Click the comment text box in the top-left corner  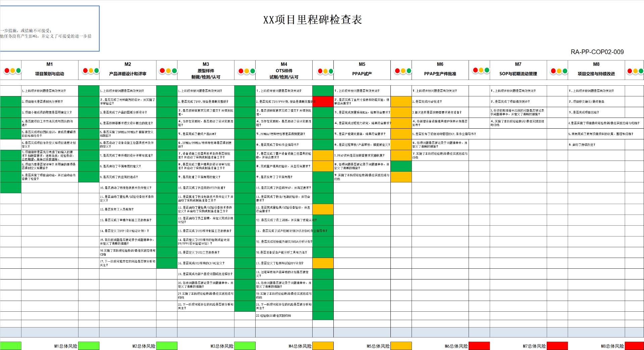tap(50, 28)
